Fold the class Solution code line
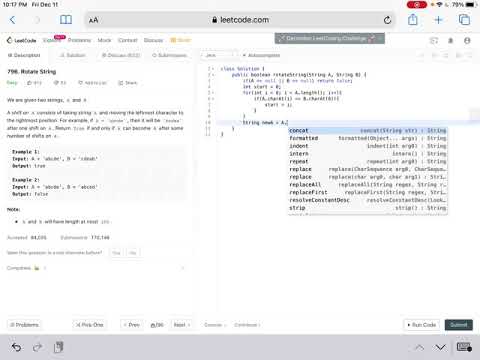The image size is (480, 360). [213, 69]
